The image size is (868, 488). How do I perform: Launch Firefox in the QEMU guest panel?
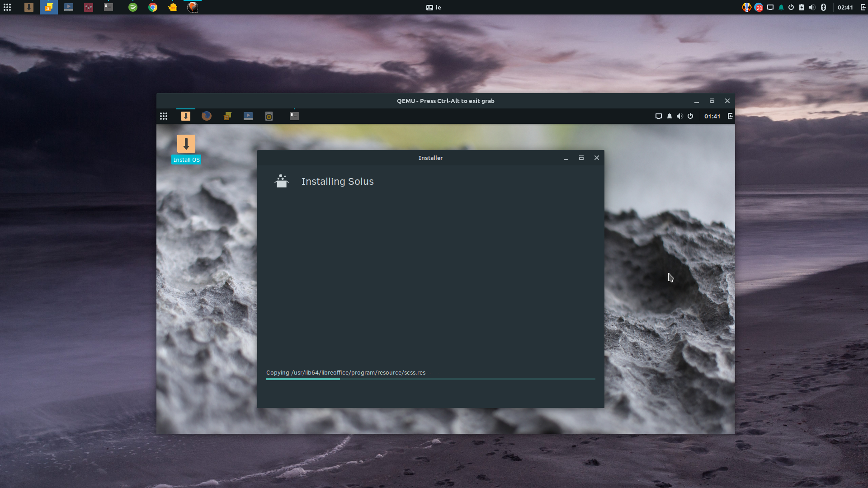point(207,116)
